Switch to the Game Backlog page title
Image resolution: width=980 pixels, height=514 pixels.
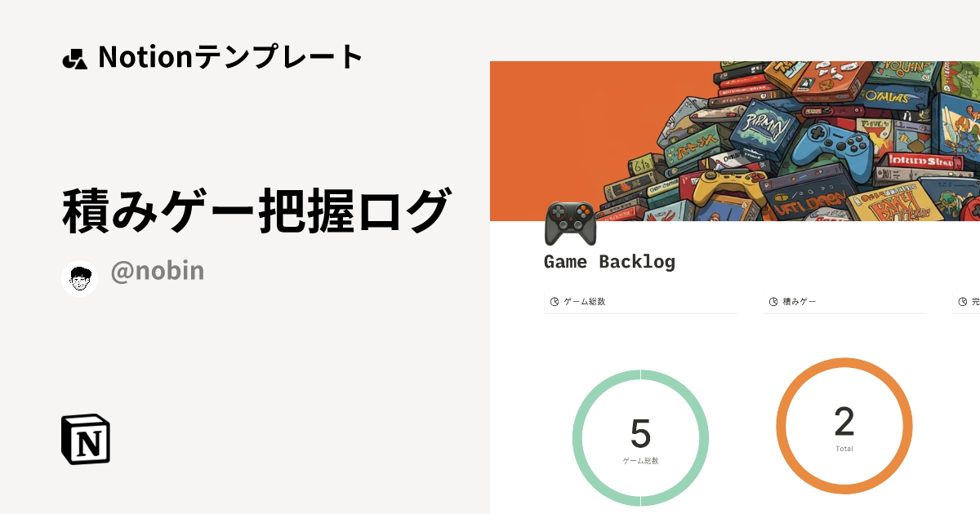click(x=609, y=261)
